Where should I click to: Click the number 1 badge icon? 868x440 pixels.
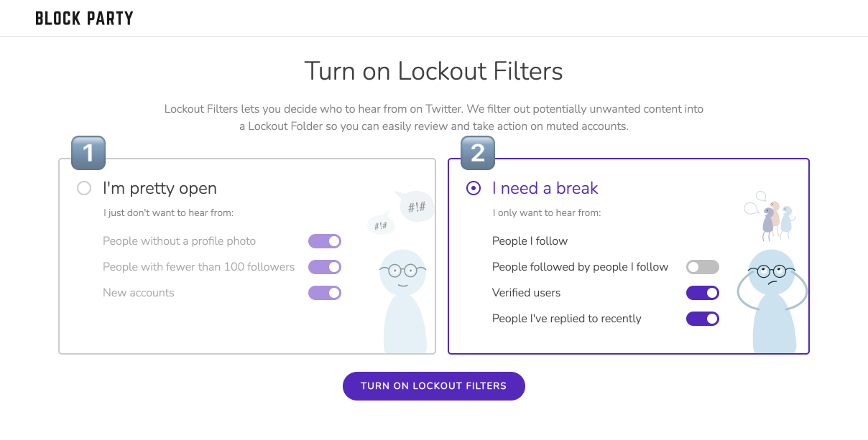(89, 153)
